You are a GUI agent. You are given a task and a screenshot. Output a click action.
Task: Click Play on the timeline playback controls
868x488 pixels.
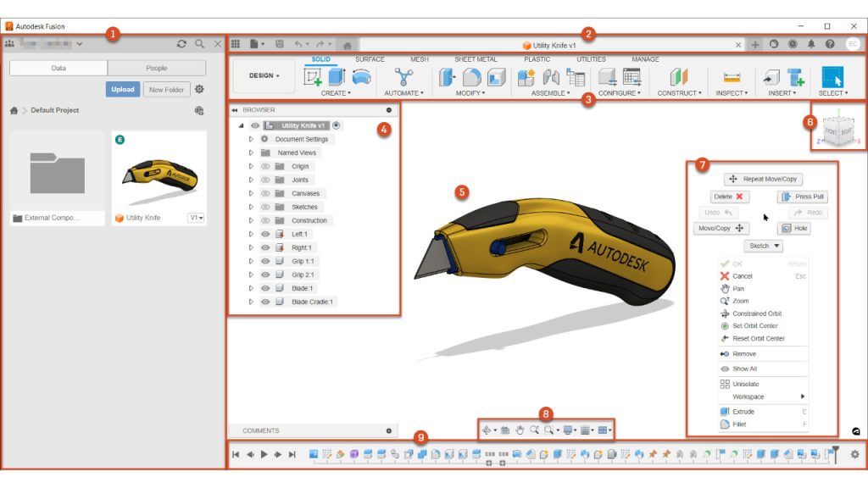(x=264, y=453)
